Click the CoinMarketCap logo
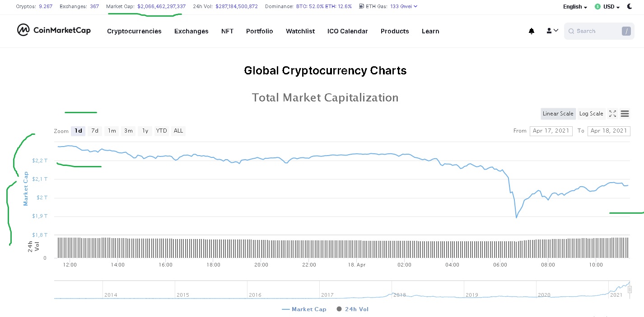 tap(54, 30)
